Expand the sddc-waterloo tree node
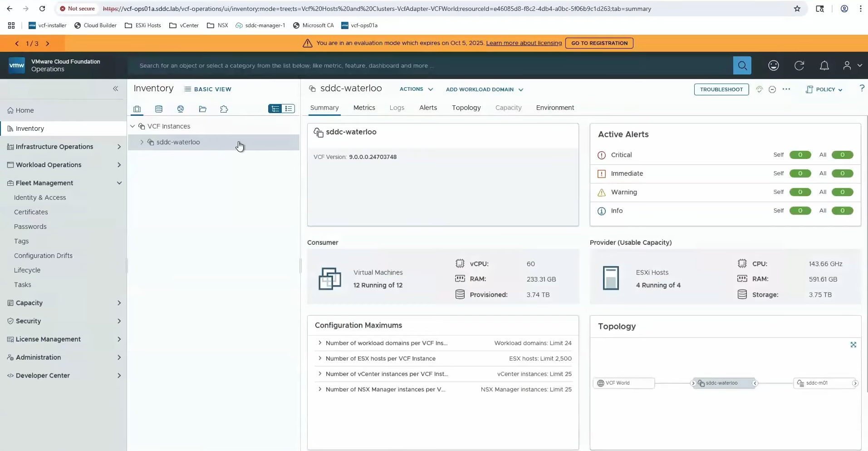This screenshot has height=451, width=868. 142,142
